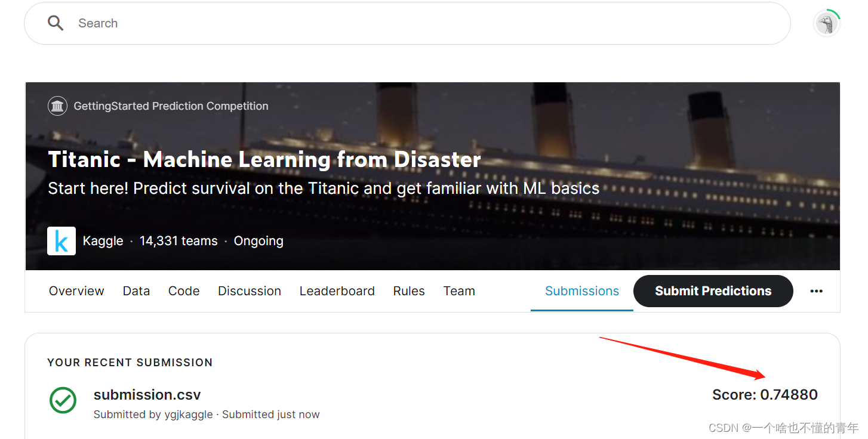Switch to the Discussion tab
Viewport: 868px width, 439px height.
click(x=249, y=291)
